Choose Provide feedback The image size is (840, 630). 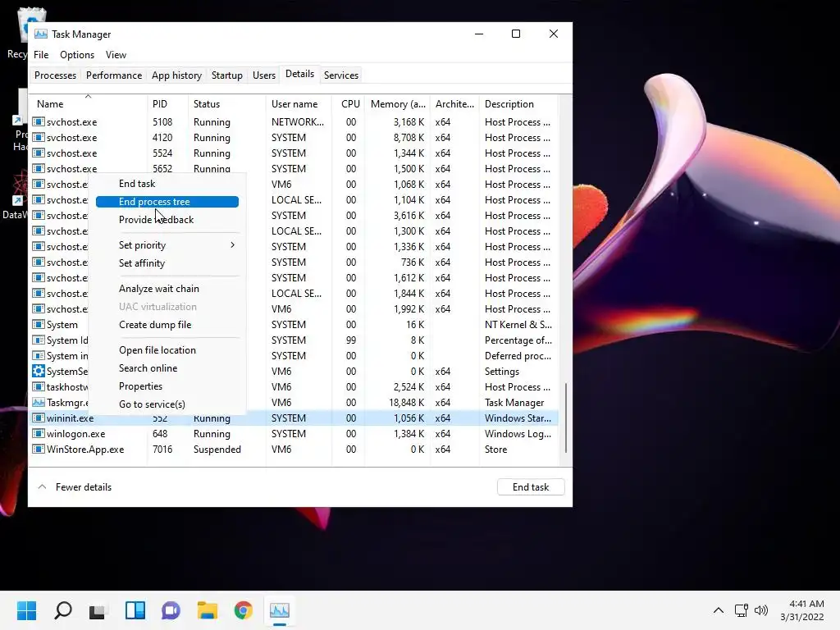(x=156, y=220)
